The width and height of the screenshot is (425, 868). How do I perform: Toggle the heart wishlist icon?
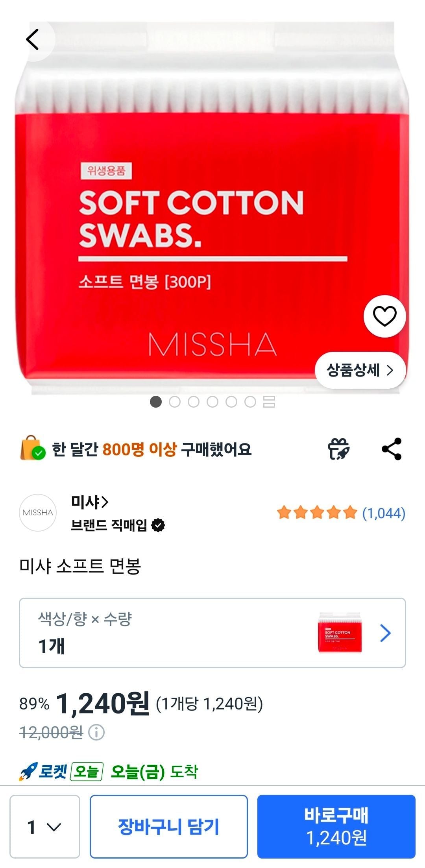pyautogui.click(x=384, y=316)
